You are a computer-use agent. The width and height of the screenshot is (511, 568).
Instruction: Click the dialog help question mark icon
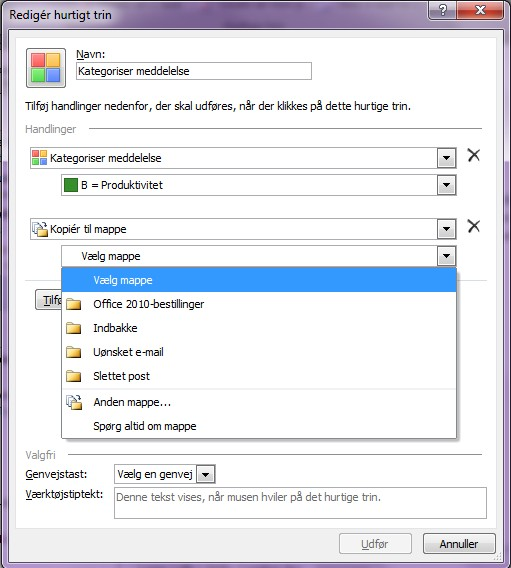pos(443,10)
